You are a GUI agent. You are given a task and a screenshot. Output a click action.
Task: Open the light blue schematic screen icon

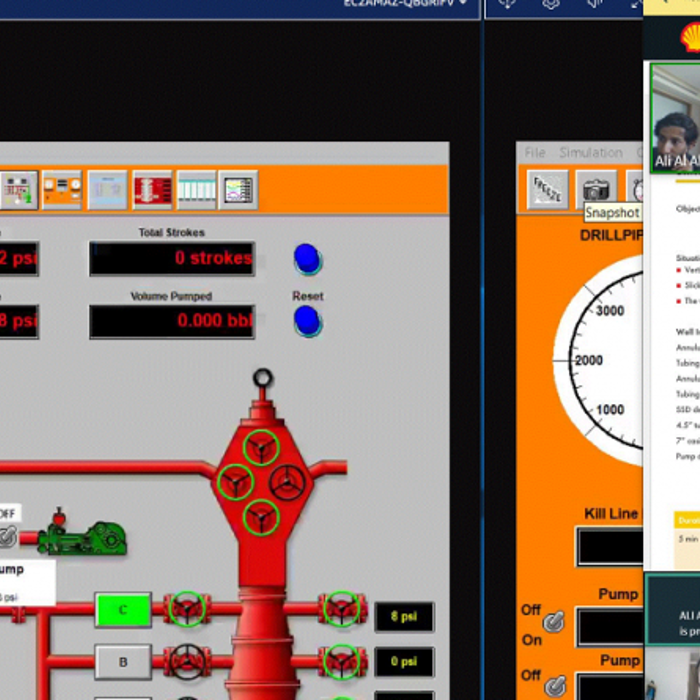coord(107,190)
